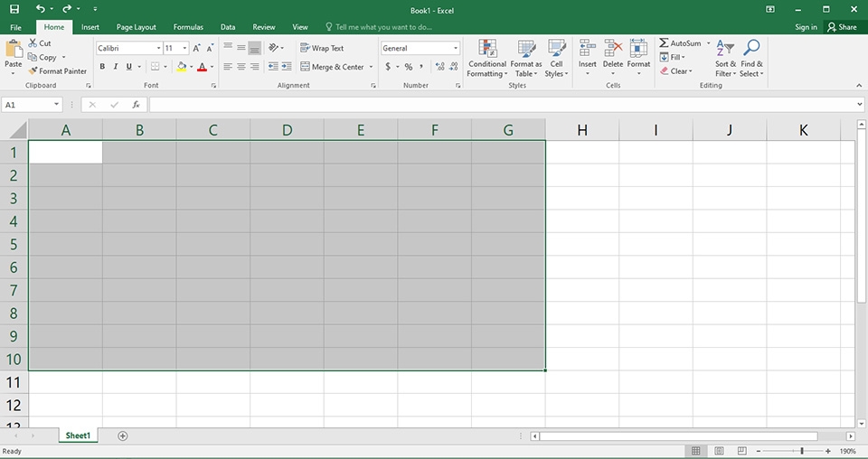Switch to the Formulas tab
Viewport: 868px width, 459px height.
pos(188,27)
